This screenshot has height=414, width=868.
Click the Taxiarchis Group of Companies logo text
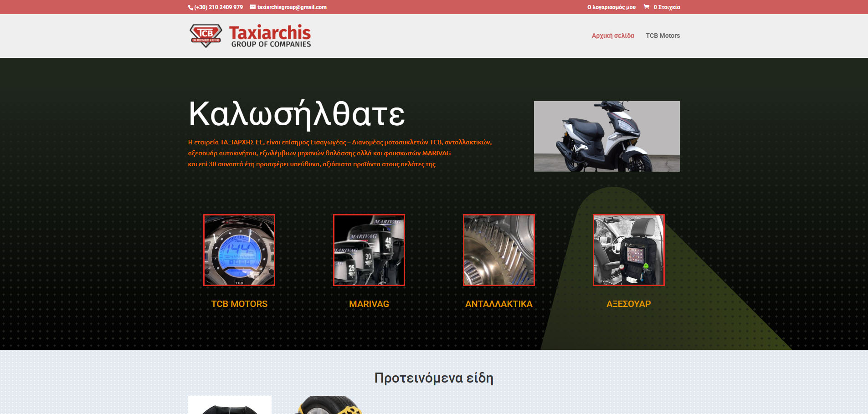tap(270, 36)
